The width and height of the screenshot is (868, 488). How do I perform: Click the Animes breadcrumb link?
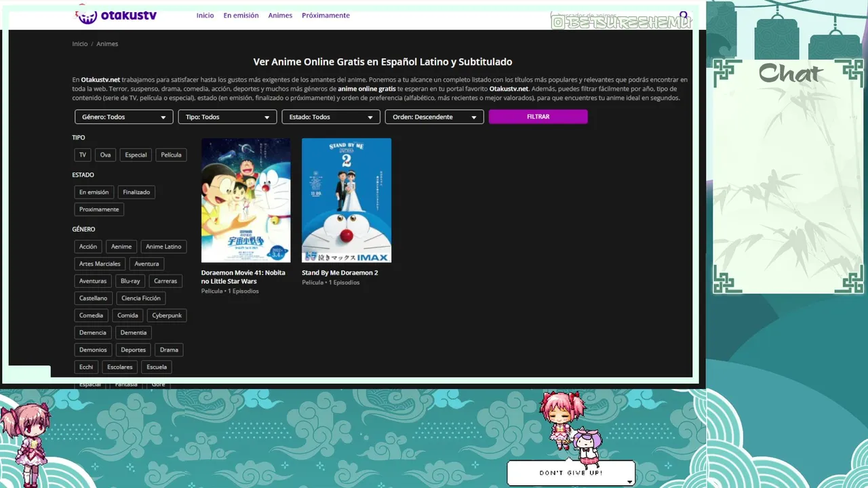[x=107, y=44]
